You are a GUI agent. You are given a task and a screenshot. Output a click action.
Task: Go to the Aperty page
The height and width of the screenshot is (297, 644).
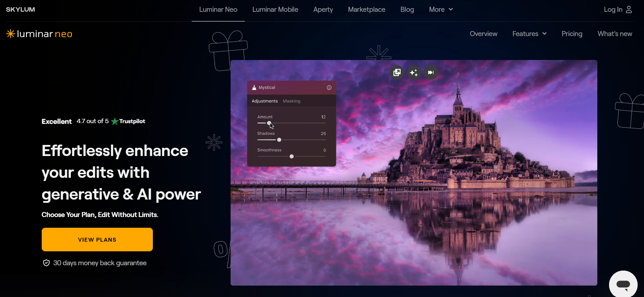[x=323, y=10]
